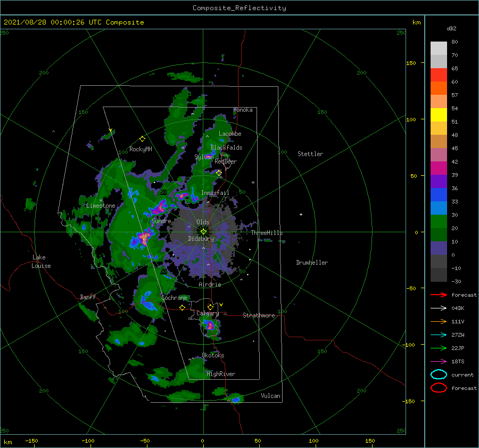Click the ThreeHills label
This screenshot has width=479, height=448.
point(267,233)
